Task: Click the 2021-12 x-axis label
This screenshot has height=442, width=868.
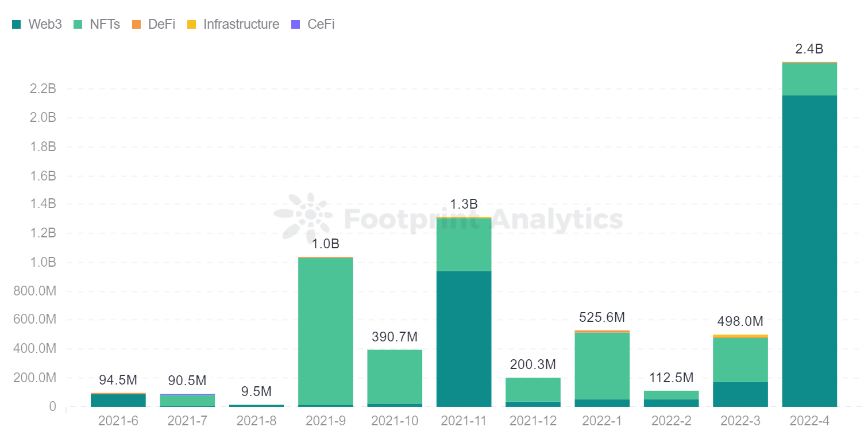Action: click(x=533, y=421)
